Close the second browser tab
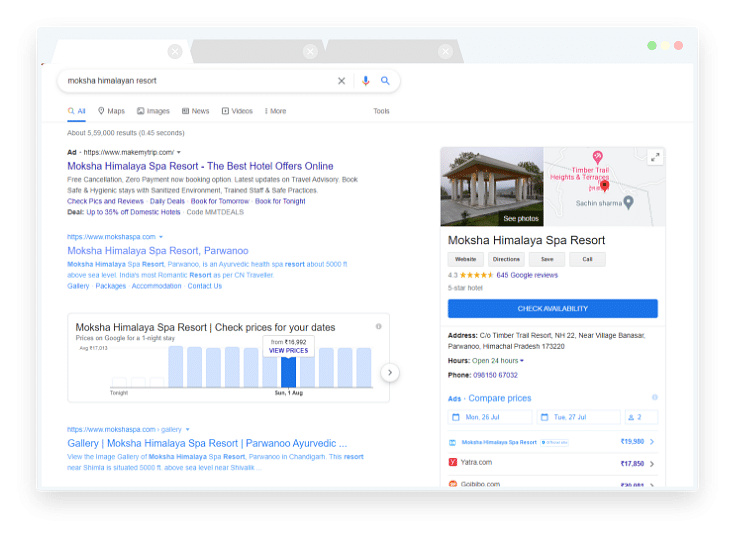 point(310,52)
